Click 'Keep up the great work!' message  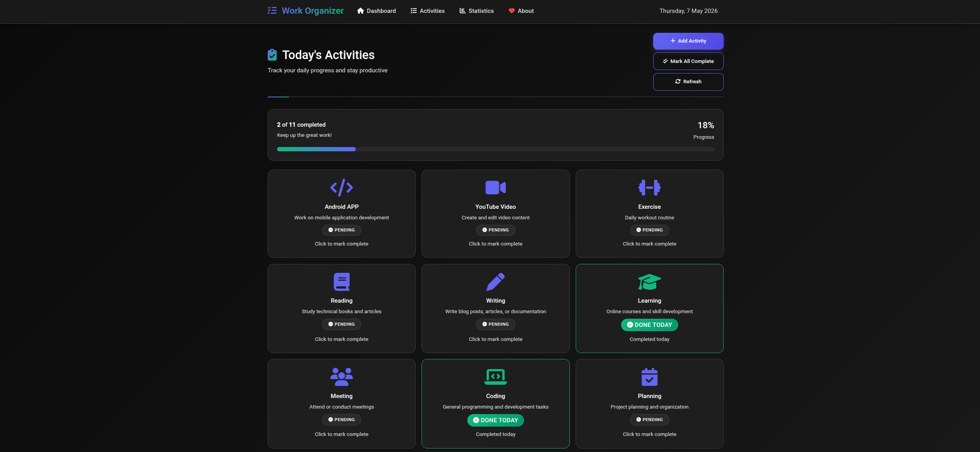[304, 135]
